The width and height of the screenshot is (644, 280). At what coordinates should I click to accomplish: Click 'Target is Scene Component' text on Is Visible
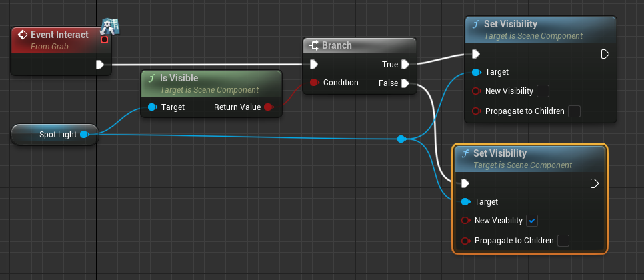[209, 90]
